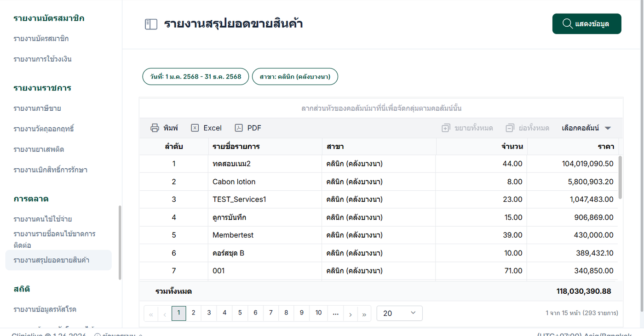Sort by the ราคา column header
This screenshot has height=336, width=644.
coord(606,147)
